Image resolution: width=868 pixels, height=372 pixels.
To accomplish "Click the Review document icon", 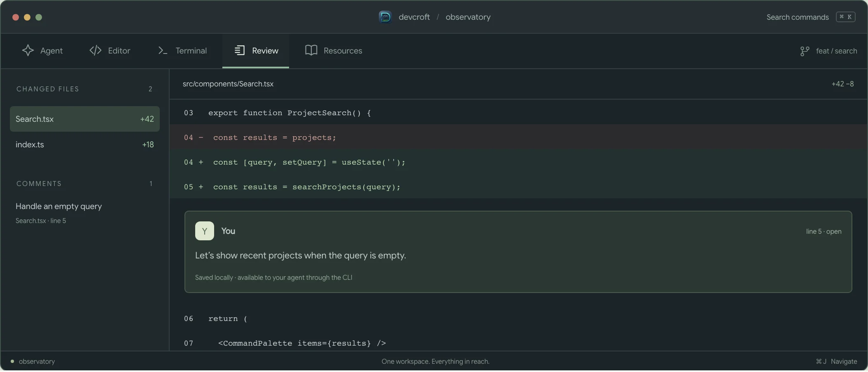I will tap(240, 51).
